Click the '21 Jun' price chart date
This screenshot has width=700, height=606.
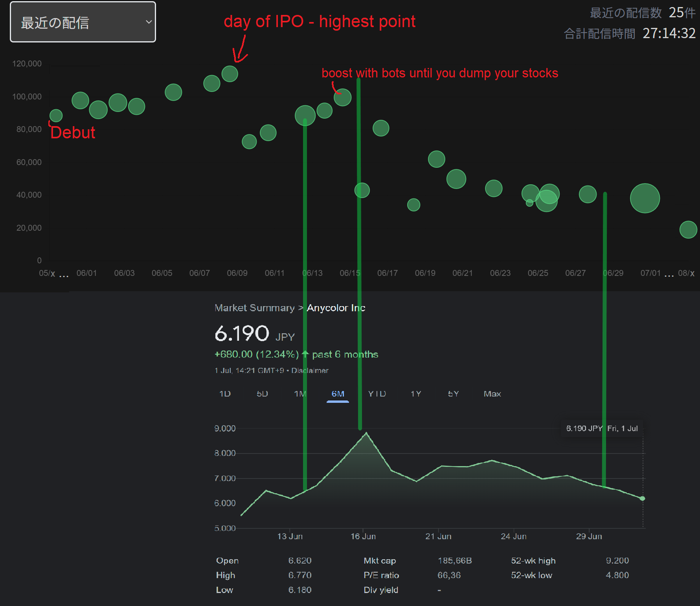tap(438, 536)
